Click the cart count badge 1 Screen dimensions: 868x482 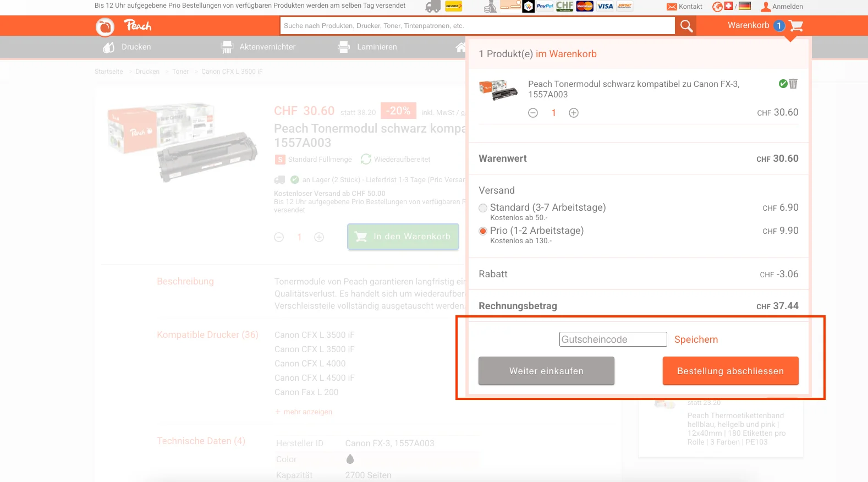point(779,26)
